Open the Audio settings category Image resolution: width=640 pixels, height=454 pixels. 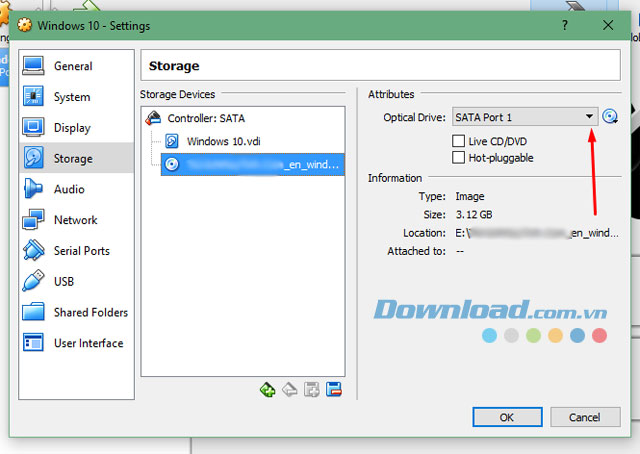point(76,189)
